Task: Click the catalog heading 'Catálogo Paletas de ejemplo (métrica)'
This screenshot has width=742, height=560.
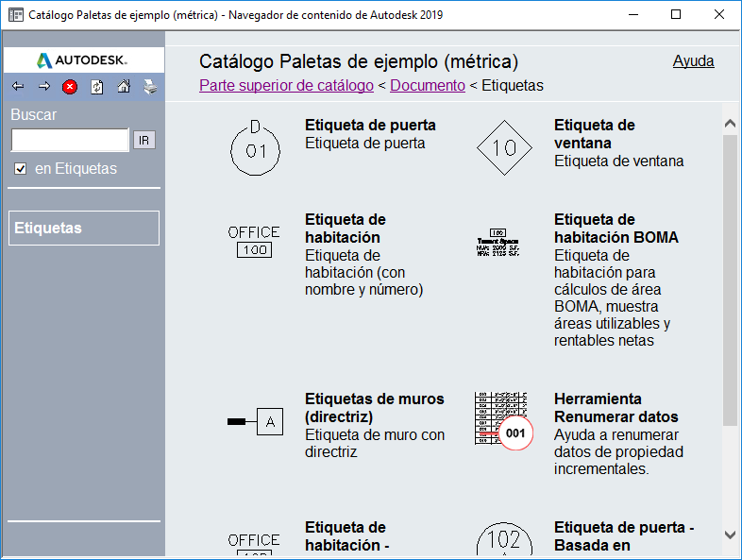Action: coord(359,61)
